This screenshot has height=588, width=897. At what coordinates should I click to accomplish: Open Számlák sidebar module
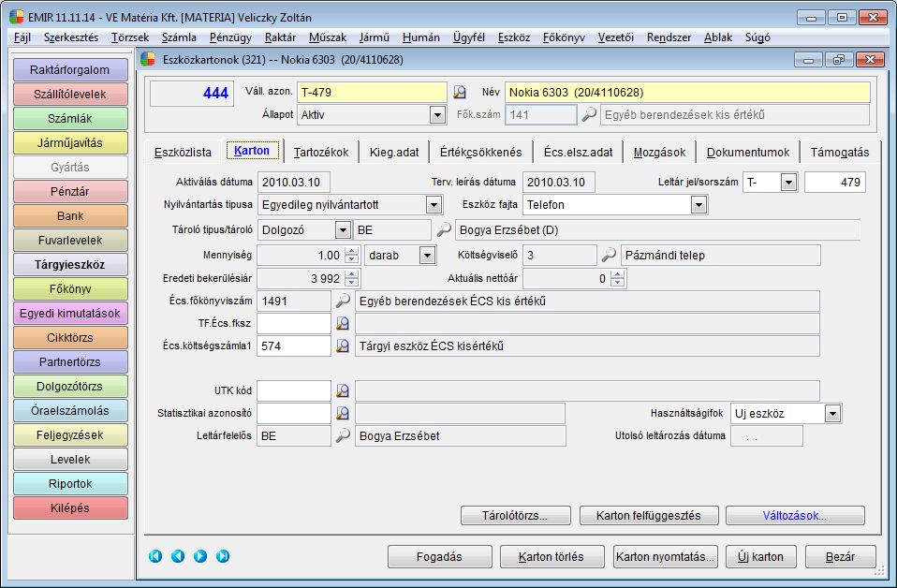click(x=70, y=118)
